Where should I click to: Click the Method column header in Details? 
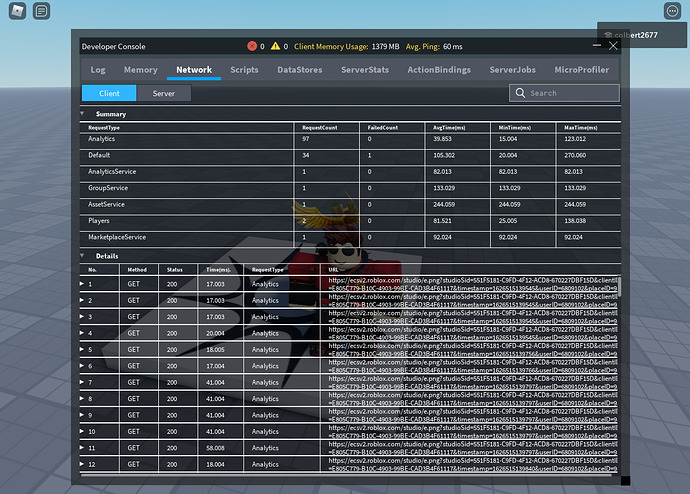click(x=137, y=270)
